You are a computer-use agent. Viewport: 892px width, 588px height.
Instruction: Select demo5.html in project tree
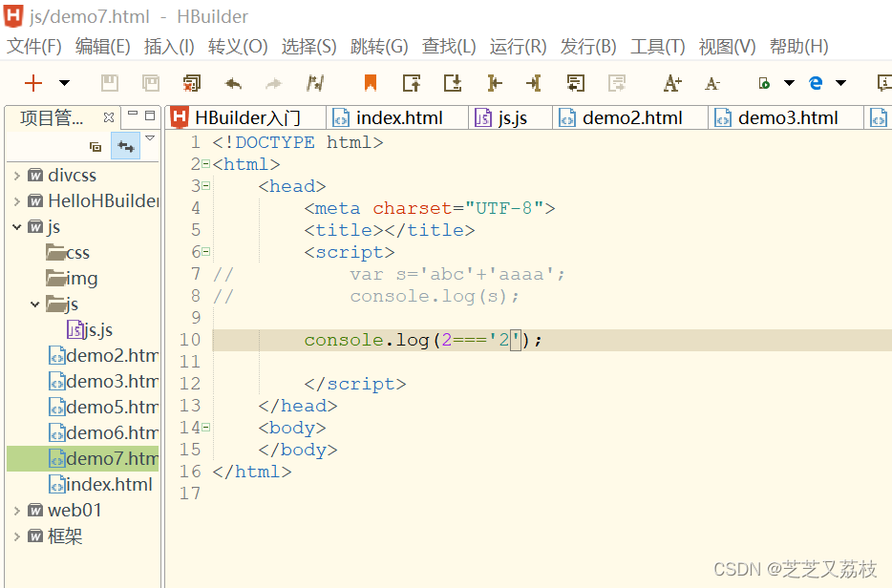click(x=103, y=408)
